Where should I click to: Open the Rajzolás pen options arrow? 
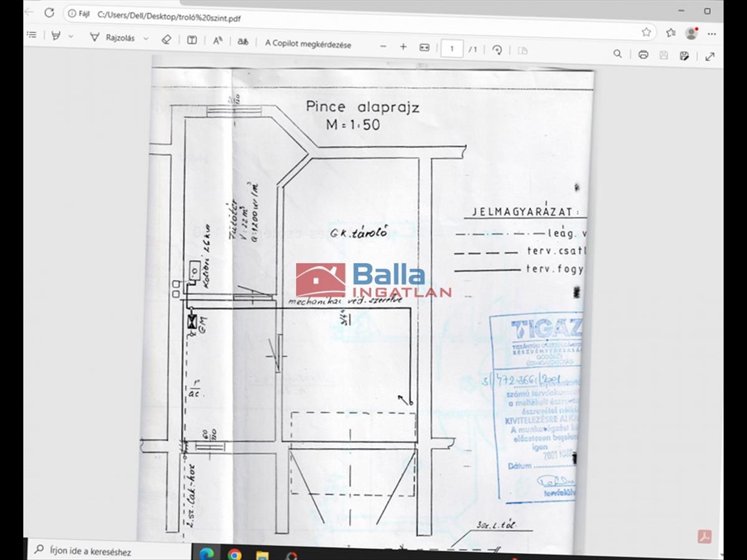146,39
